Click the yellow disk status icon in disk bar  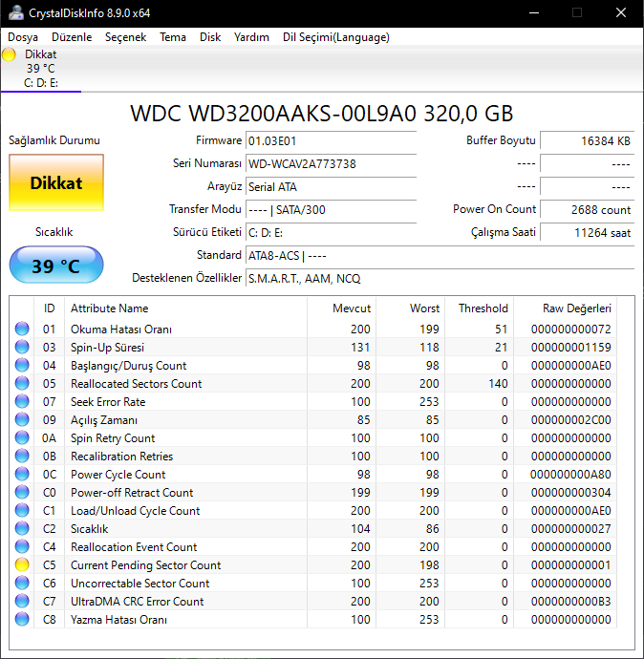[x=9, y=54]
